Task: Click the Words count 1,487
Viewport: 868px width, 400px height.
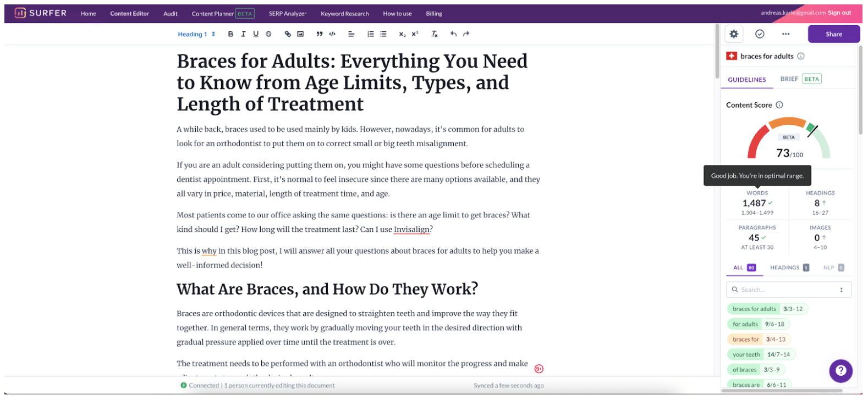Action: 754,203
